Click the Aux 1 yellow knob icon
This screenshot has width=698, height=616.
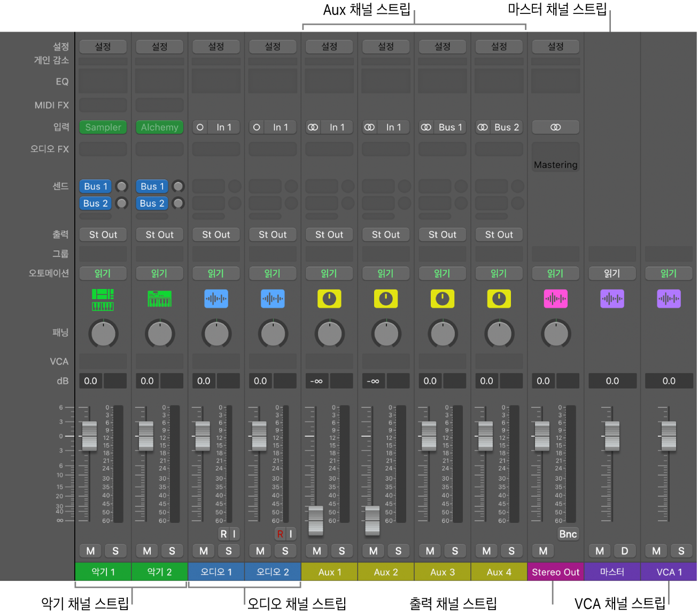(329, 299)
